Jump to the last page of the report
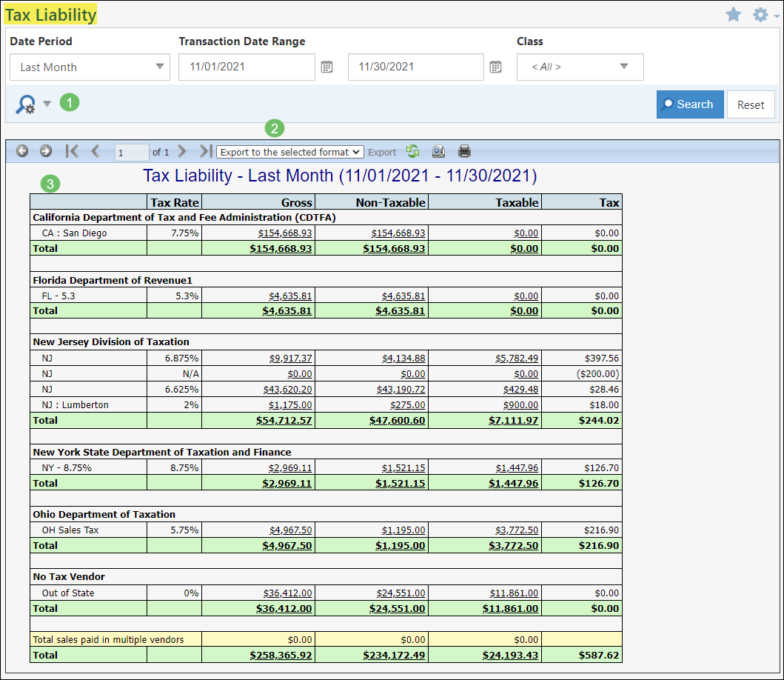This screenshot has height=680, width=784. (205, 151)
